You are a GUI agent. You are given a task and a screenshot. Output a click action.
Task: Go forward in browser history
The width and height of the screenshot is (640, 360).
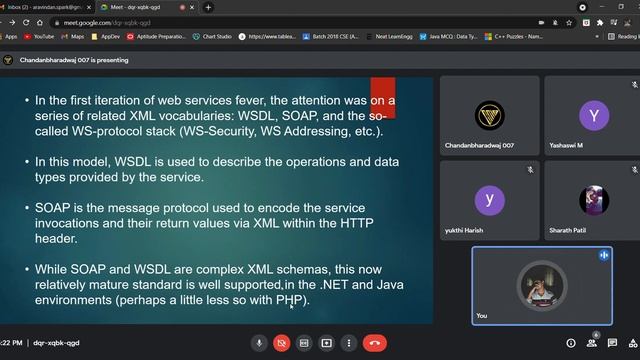tap(12, 23)
